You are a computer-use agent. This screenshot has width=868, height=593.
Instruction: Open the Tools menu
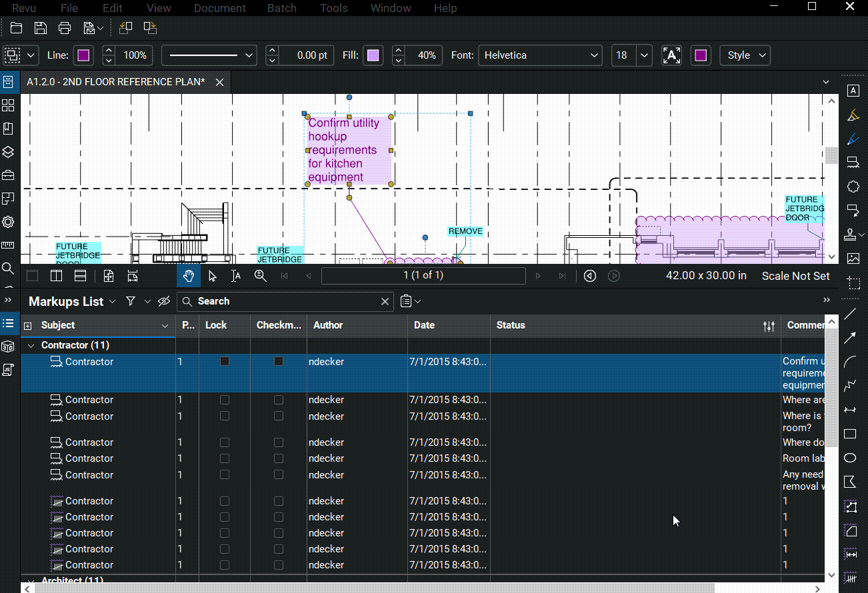coord(334,8)
